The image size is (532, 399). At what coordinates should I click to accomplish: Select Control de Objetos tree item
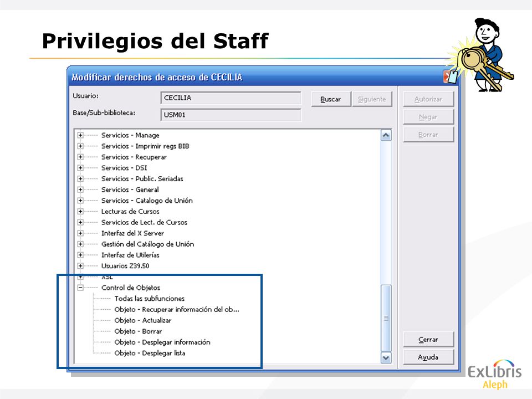[131, 288]
